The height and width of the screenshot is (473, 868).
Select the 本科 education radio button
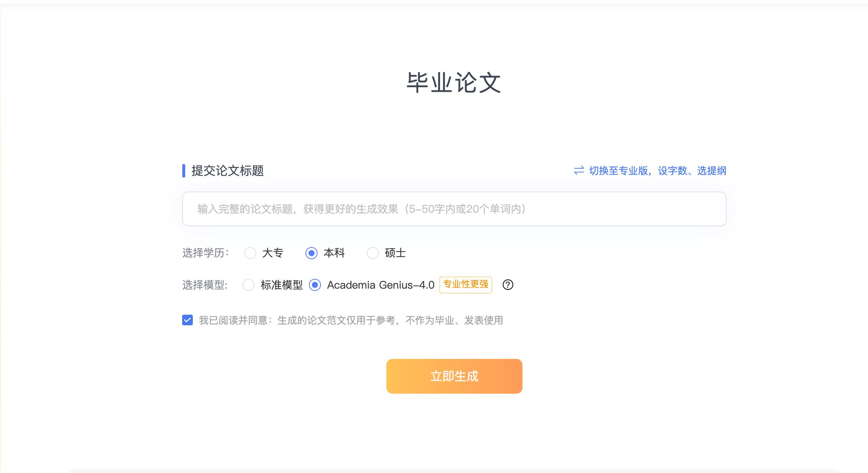tap(312, 253)
